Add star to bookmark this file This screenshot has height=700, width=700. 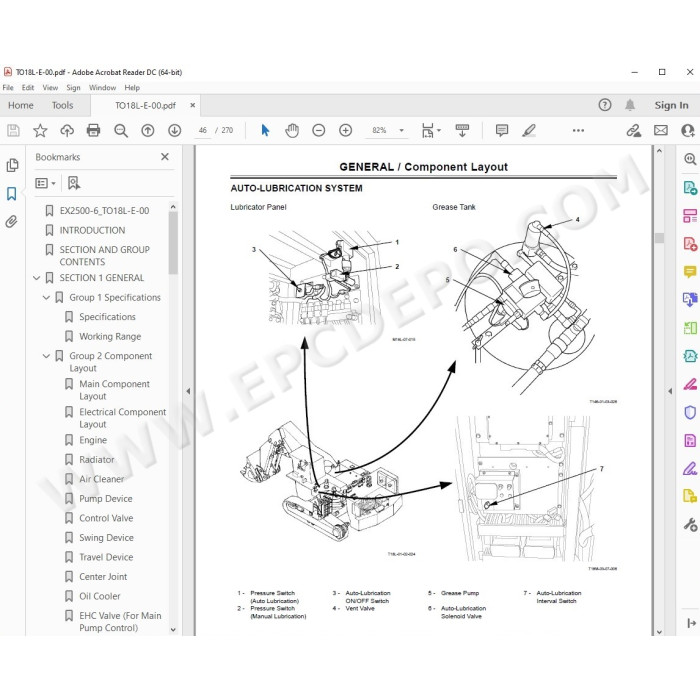coord(40,130)
